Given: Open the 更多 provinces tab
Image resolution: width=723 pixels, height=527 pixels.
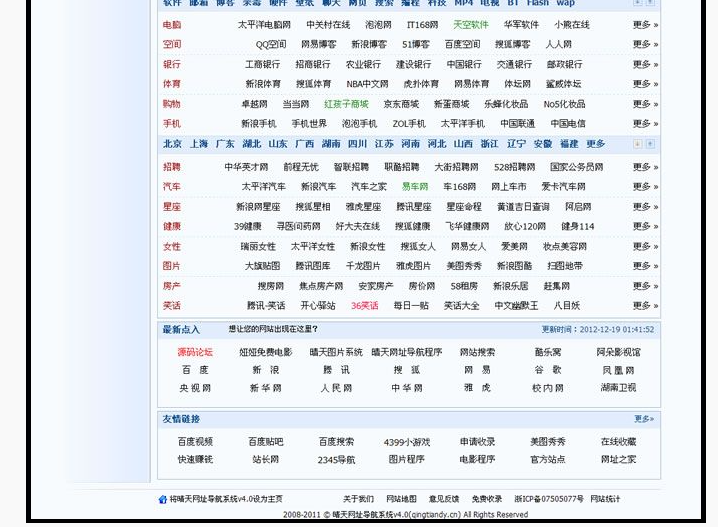Looking at the screenshot, I should pos(596,144).
